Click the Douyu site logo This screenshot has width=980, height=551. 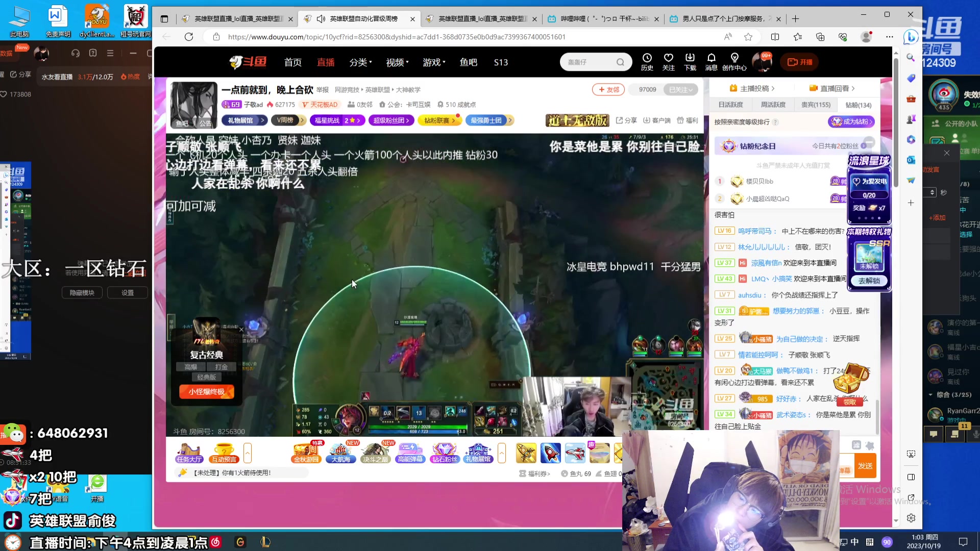click(x=248, y=62)
